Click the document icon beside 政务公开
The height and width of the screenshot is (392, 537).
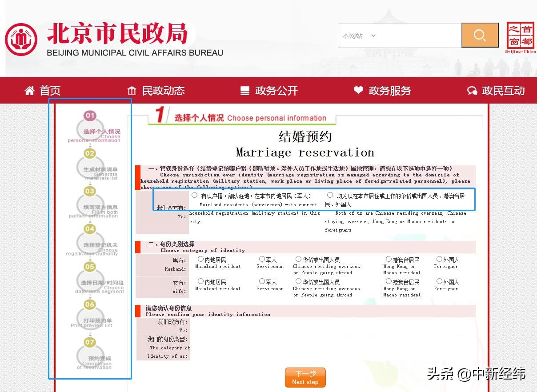(x=245, y=90)
